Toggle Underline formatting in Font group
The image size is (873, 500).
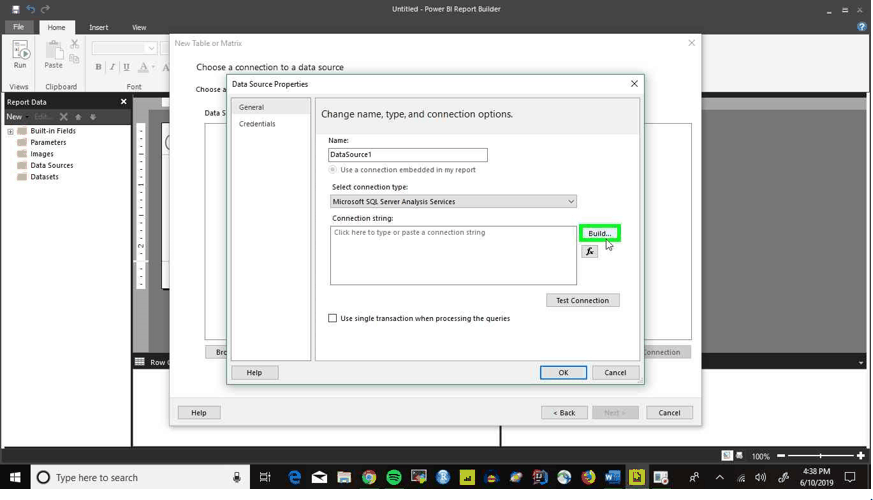point(126,67)
